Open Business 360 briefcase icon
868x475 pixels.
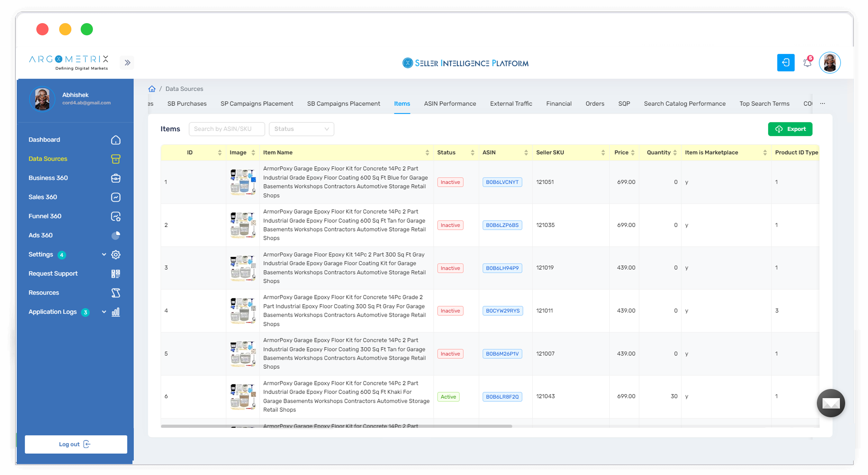click(x=116, y=178)
